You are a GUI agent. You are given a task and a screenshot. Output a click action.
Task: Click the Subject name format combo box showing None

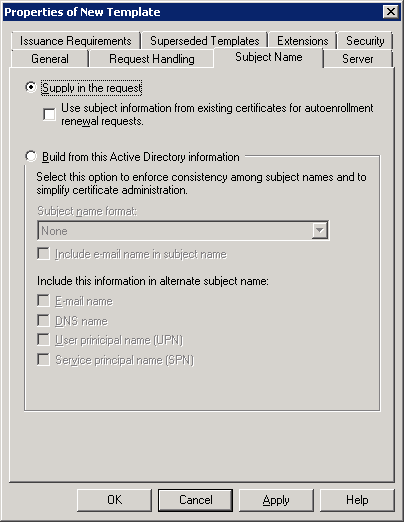183,231
